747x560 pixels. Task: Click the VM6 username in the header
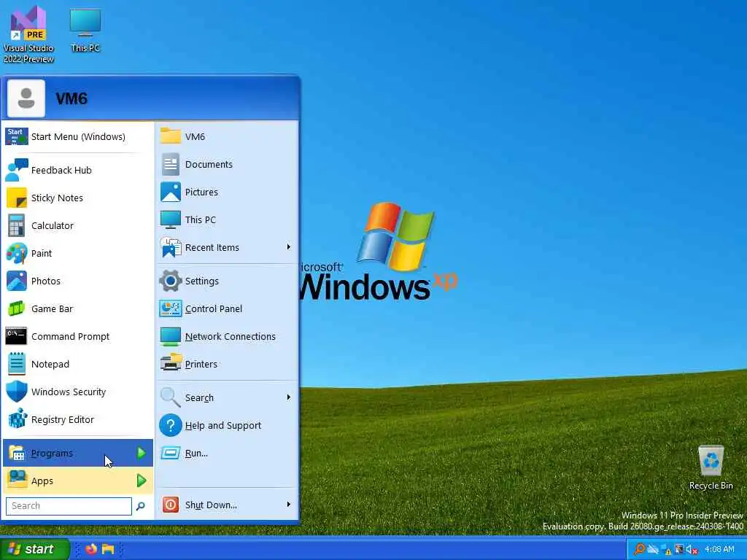[x=71, y=98]
